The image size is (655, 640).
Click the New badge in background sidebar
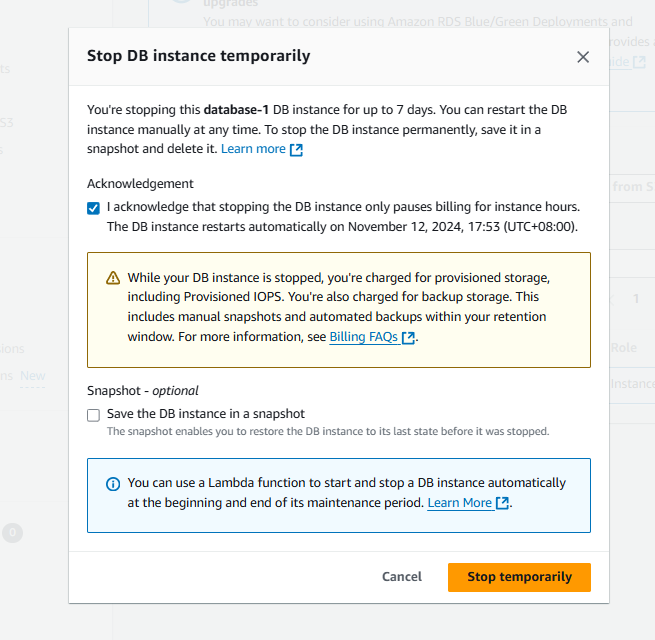[33, 376]
